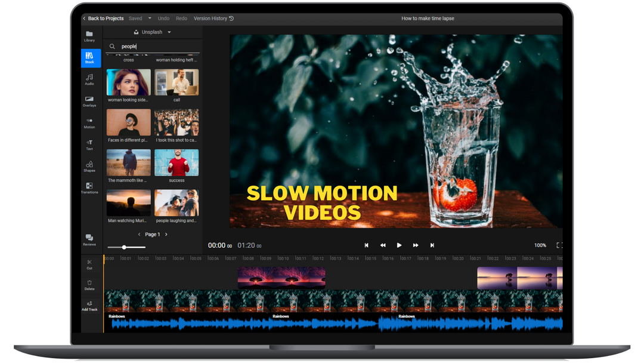Open the Library panel

point(89,37)
